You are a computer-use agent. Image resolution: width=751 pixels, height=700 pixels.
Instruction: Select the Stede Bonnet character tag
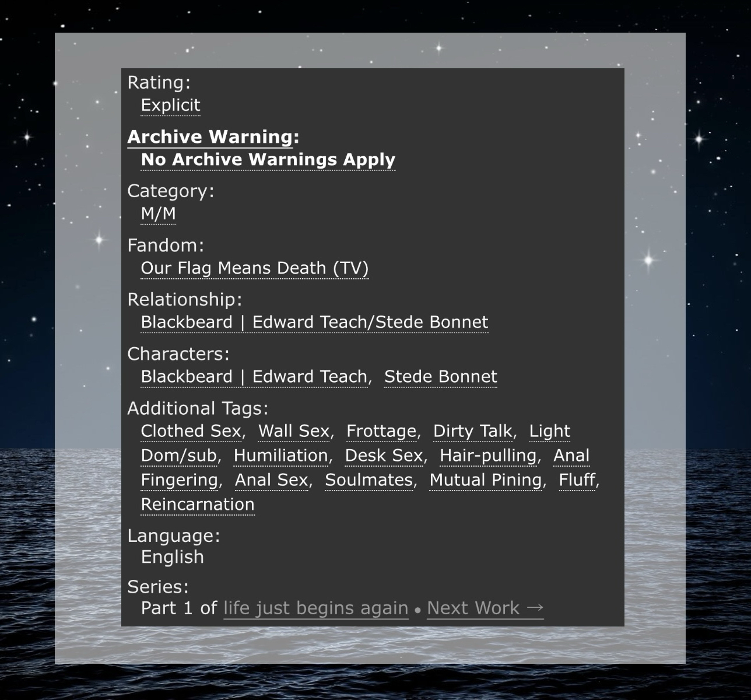point(440,377)
